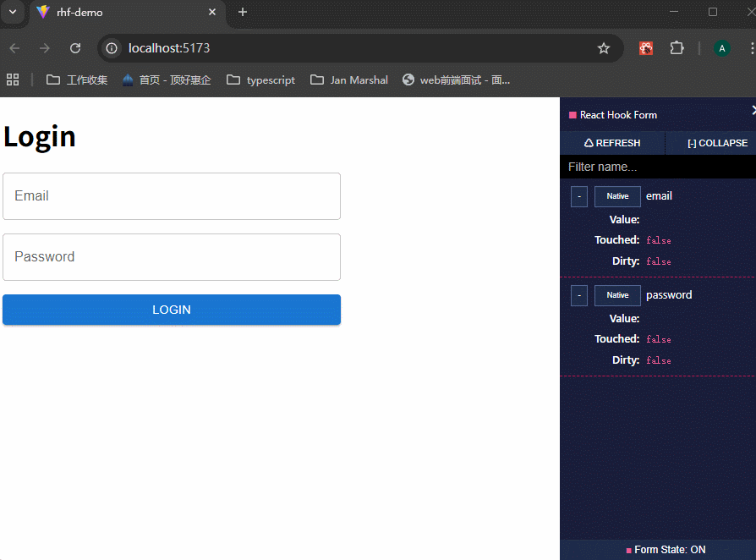
Task: Focus the Email input field
Action: (x=172, y=196)
